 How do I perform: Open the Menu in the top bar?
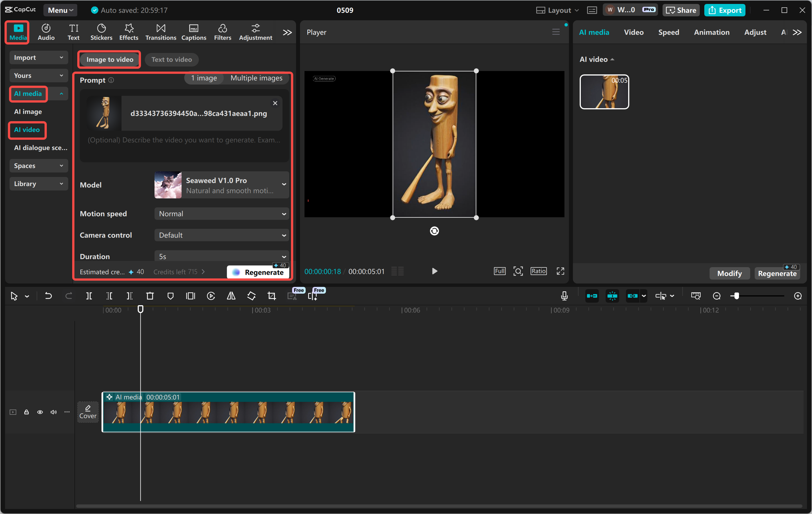(x=60, y=10)
